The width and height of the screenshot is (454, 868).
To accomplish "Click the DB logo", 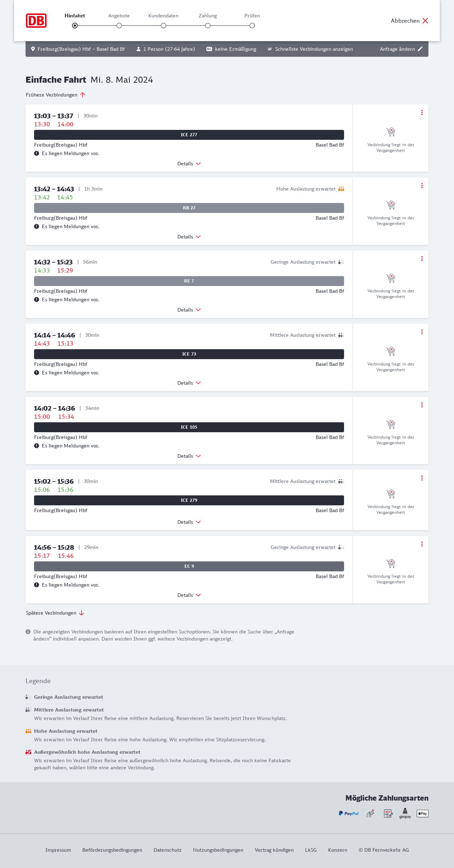I will point(36,21).
